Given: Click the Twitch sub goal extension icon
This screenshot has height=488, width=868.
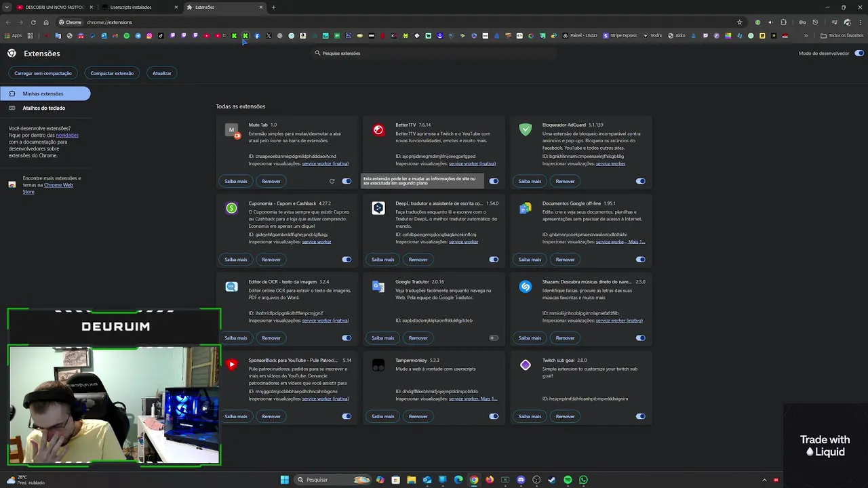Looking at the screenshot, I should (526, 365).
